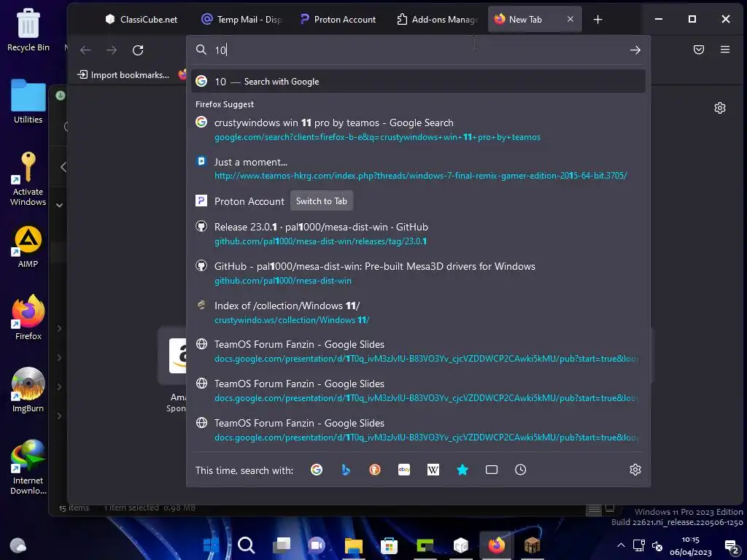Search open tabs with the tab icon

coord(491,470)
